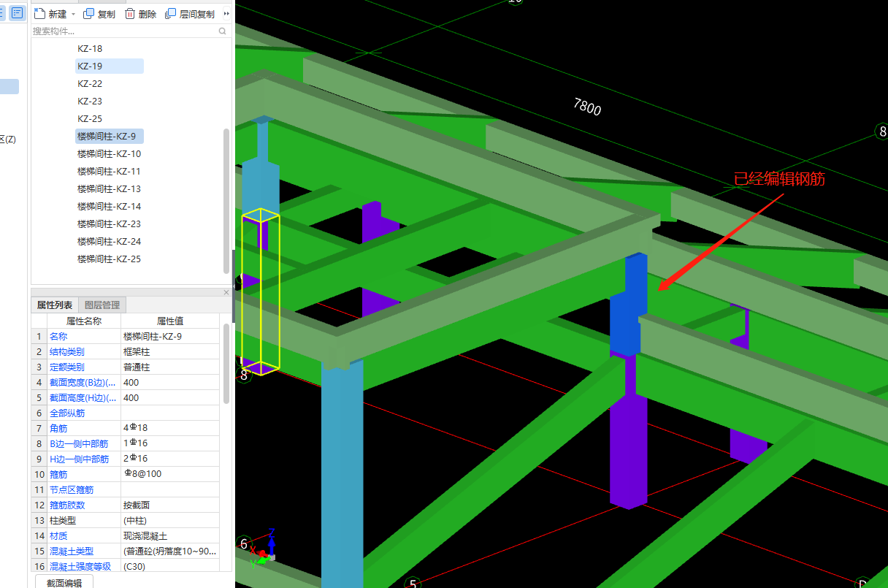Expand the toolbar overflow chevron
The image size is (888, 588).
click(x=226, y=14)
